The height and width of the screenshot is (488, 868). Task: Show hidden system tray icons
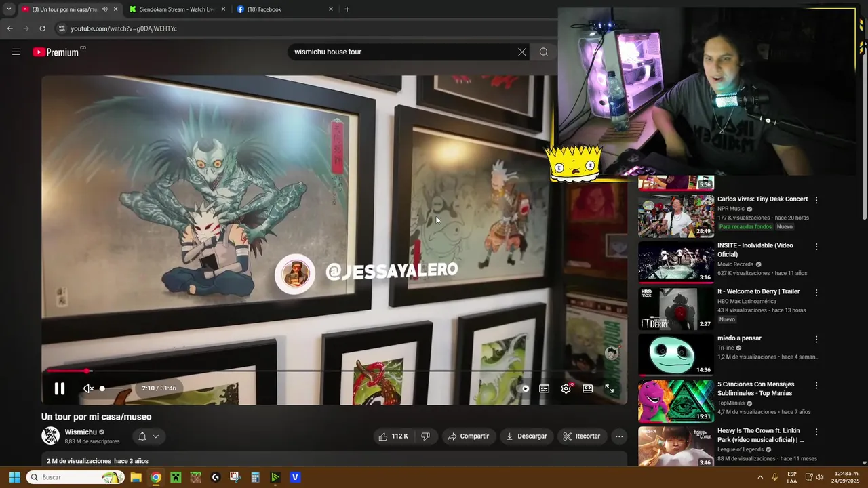pyautogui.click(x=759, y=477)
